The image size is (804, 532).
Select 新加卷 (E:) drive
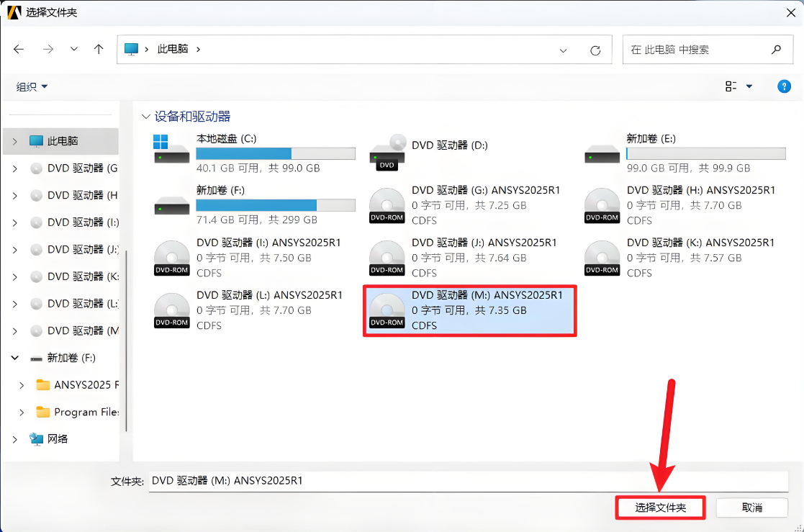coord(685,153)
